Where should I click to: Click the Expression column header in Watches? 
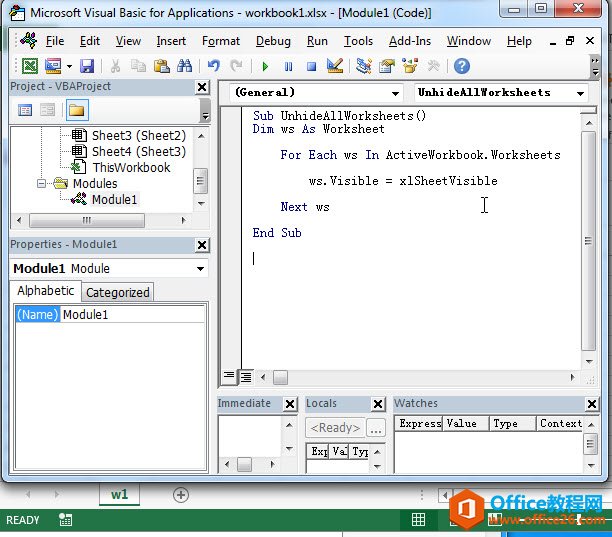coord(419,424)
